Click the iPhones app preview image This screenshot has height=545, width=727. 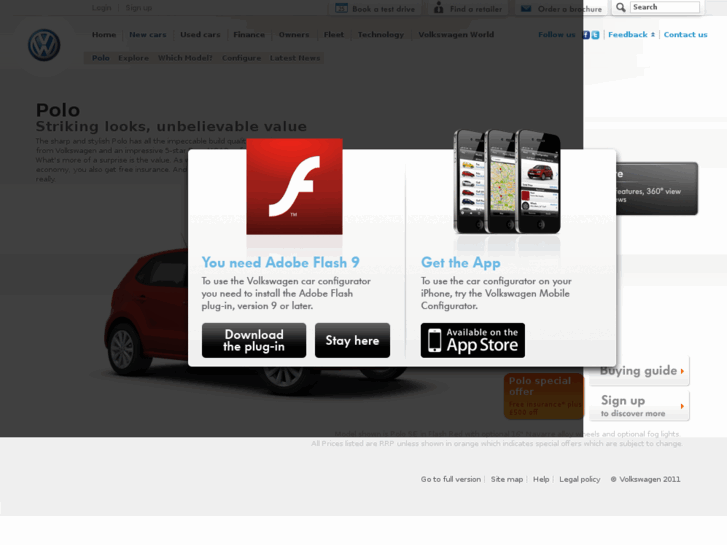click(x=507, y=181)
